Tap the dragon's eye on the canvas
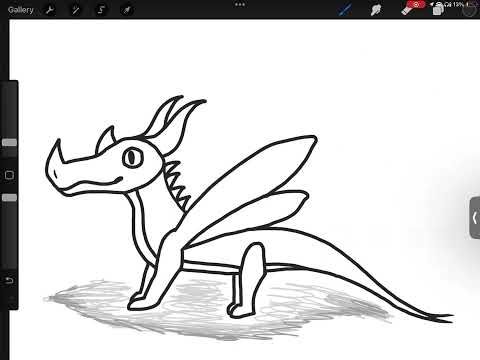Viewport: 480px width, 360px height. click(x=133, y=157)
